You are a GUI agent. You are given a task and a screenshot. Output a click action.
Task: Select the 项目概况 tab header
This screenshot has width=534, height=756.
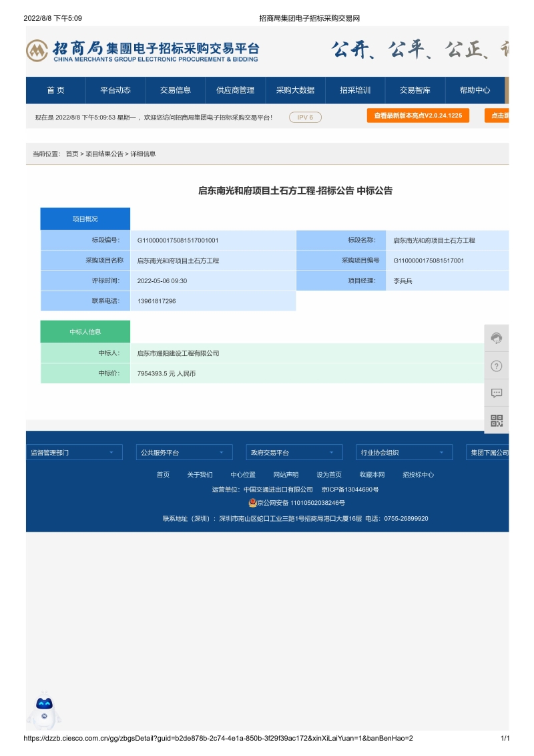pyautogui.click(x=85, y=219)
